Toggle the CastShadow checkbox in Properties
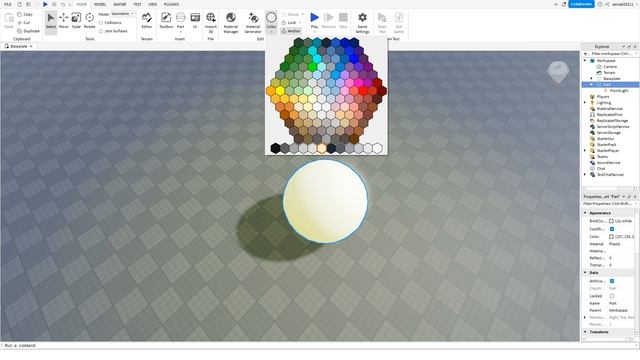The height and width of the screenshot is (360, 640). point(612,229)
